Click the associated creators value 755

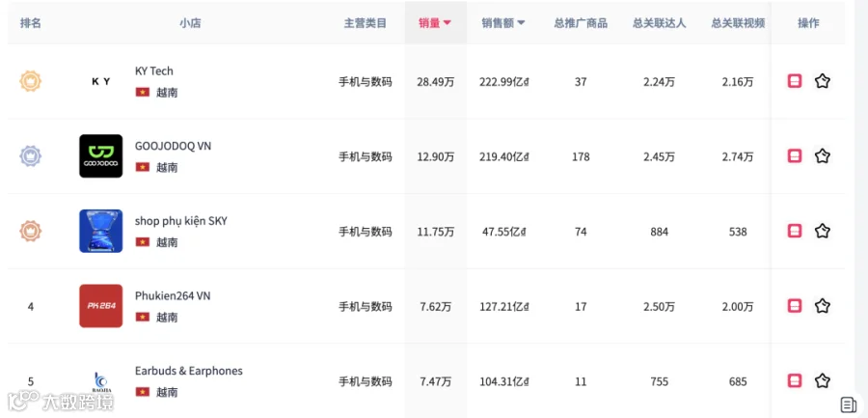click(660, 381)
